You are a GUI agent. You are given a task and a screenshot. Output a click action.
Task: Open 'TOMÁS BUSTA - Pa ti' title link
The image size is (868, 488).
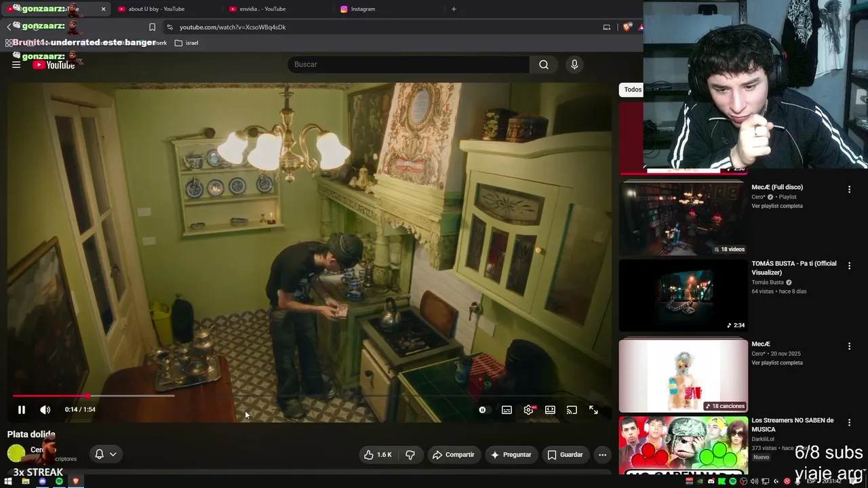794,268
